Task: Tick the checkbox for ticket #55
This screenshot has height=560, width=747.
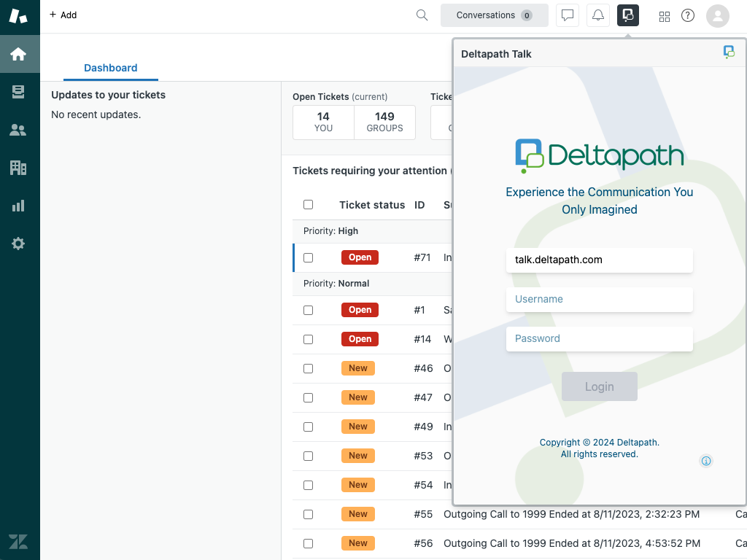Action: (308, 514)
